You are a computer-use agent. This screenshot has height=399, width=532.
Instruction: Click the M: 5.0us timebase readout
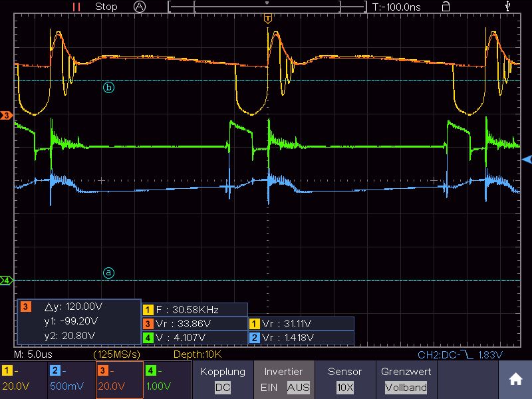(33, 354)
